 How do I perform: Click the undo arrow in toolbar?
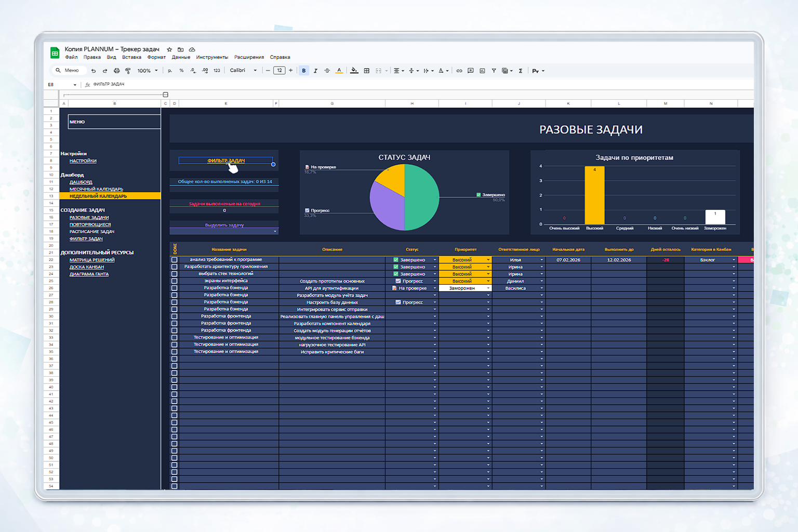(x=94, y=71)
